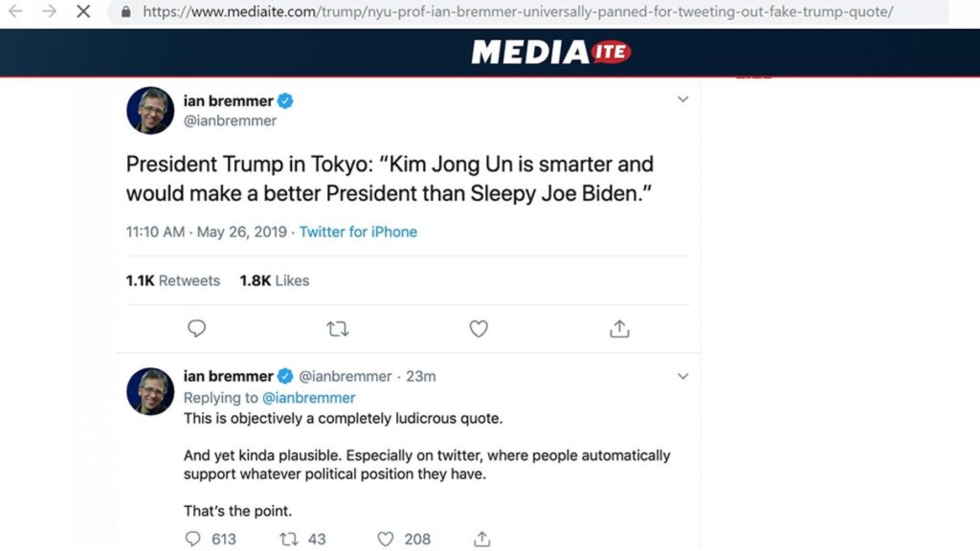
Task: Click @ianbremmer link in Replying to
Action: [x=308, y=397]
